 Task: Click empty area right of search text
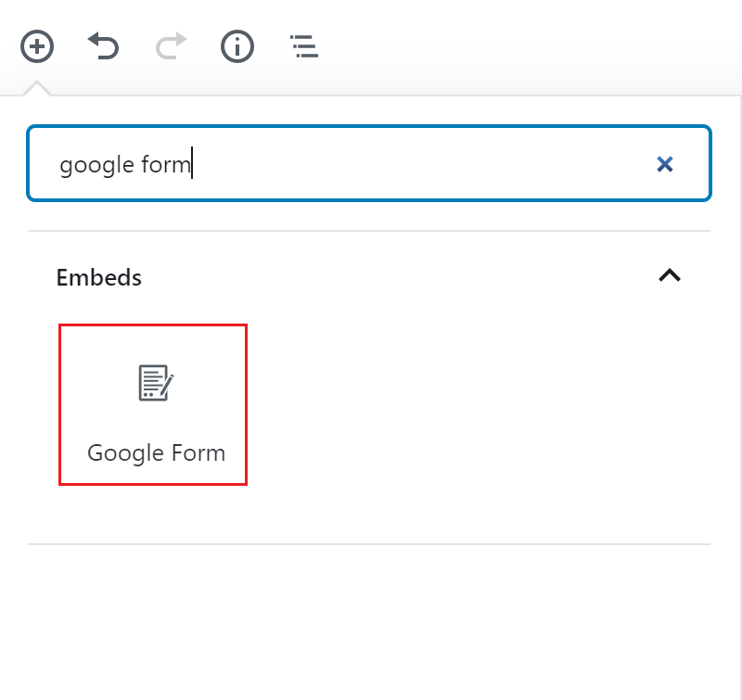[x=421, y=164]
